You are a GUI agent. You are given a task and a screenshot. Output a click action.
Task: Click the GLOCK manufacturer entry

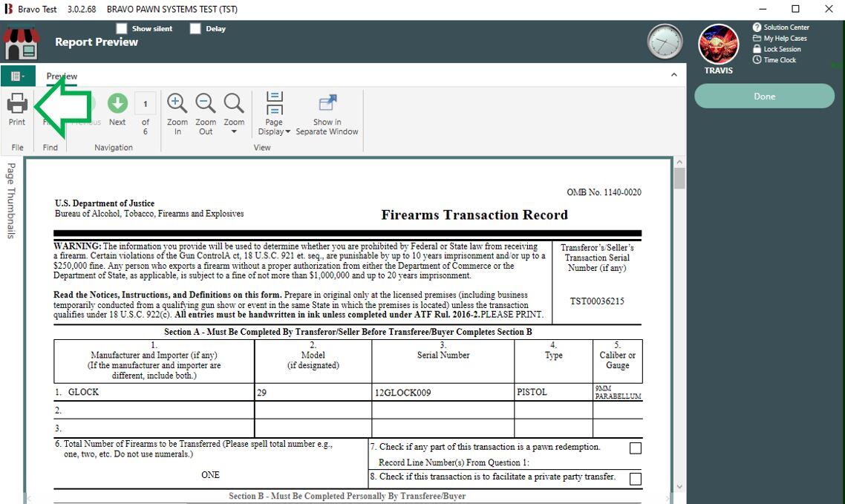point(83,392)
